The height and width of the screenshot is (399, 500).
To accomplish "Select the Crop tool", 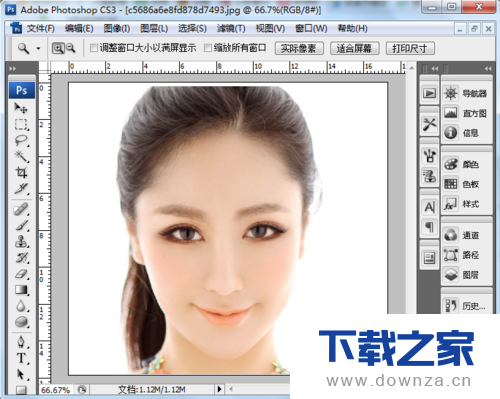I will [21, 172].
